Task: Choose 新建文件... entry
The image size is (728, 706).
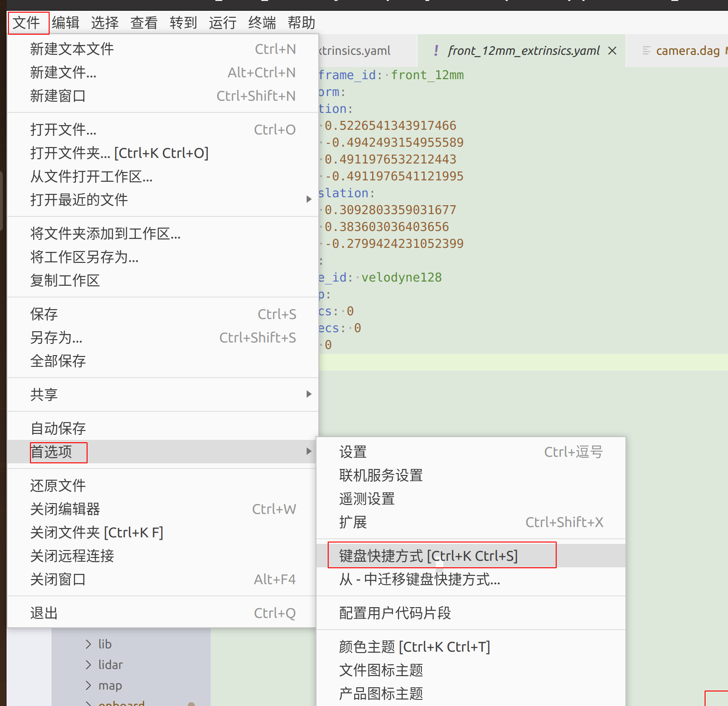Action: tap(163, 72)
